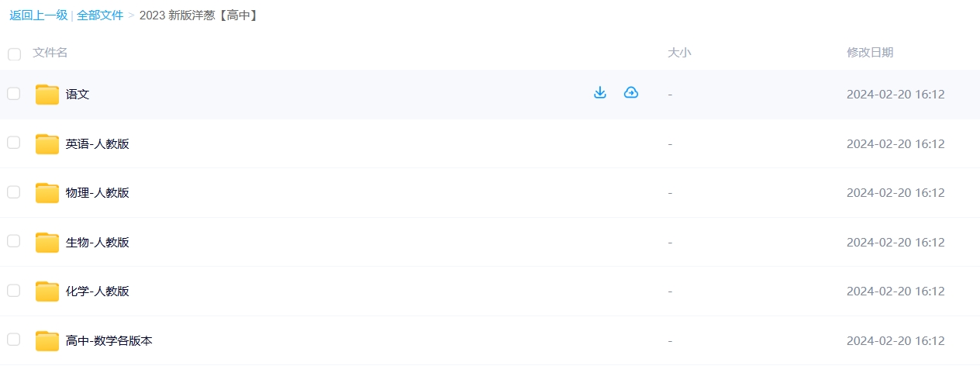Navigate to 全部文件 breadcrumb

point(100,15)
